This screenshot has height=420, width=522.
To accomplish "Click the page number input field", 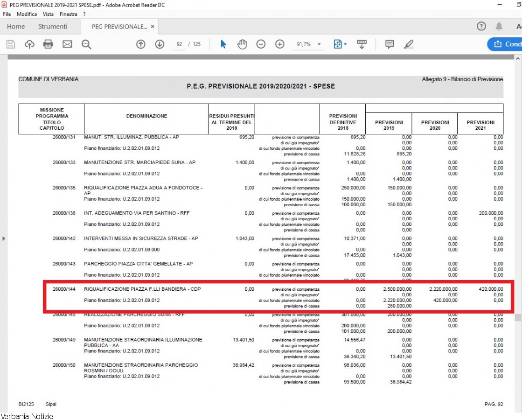I will (179, 44).
